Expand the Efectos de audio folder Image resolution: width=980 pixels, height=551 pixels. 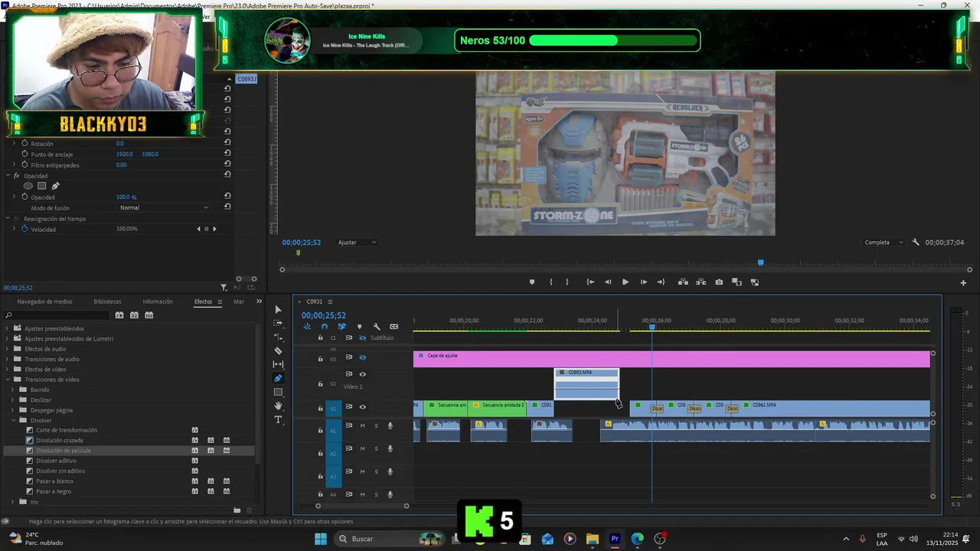(8, 349)
